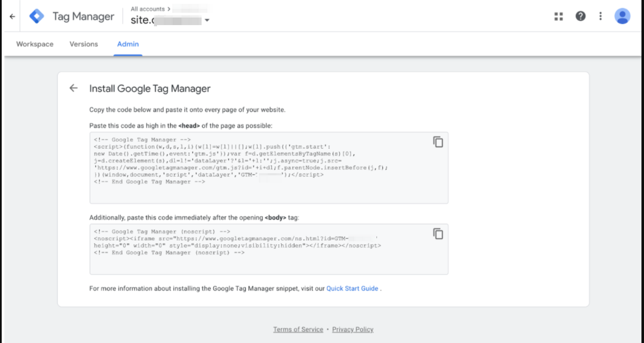View the Terms of Service
The image size is (644, 343).
(298, 329)
